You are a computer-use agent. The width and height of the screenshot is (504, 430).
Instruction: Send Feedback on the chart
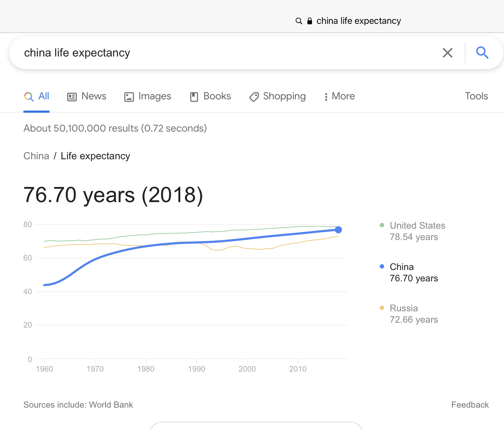pos(469,405)
